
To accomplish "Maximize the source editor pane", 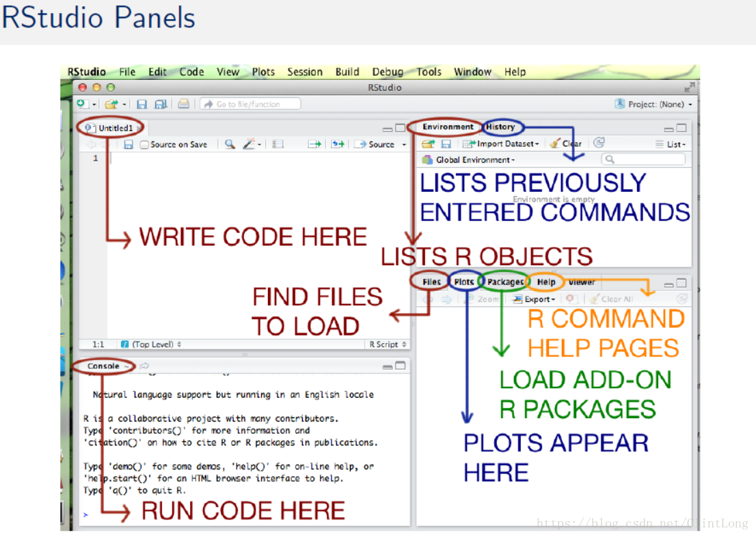I will click(400, 128).
